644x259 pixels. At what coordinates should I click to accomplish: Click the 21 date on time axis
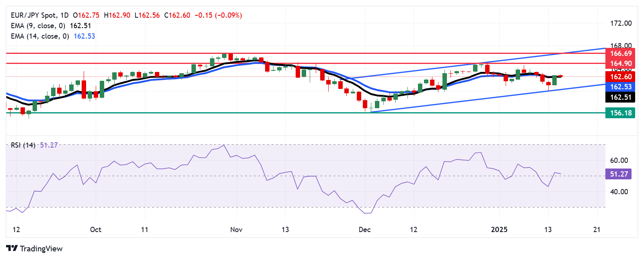click(x=597, y=230)
